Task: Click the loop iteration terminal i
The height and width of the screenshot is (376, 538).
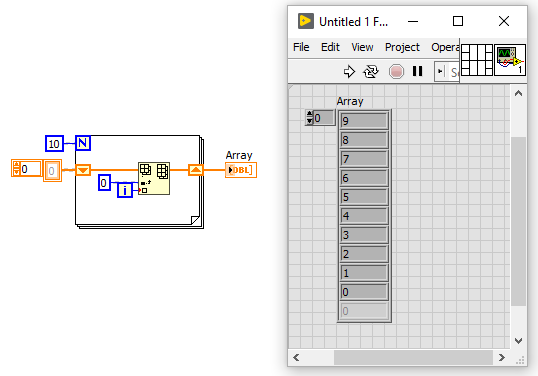Action: coord(125,190)
